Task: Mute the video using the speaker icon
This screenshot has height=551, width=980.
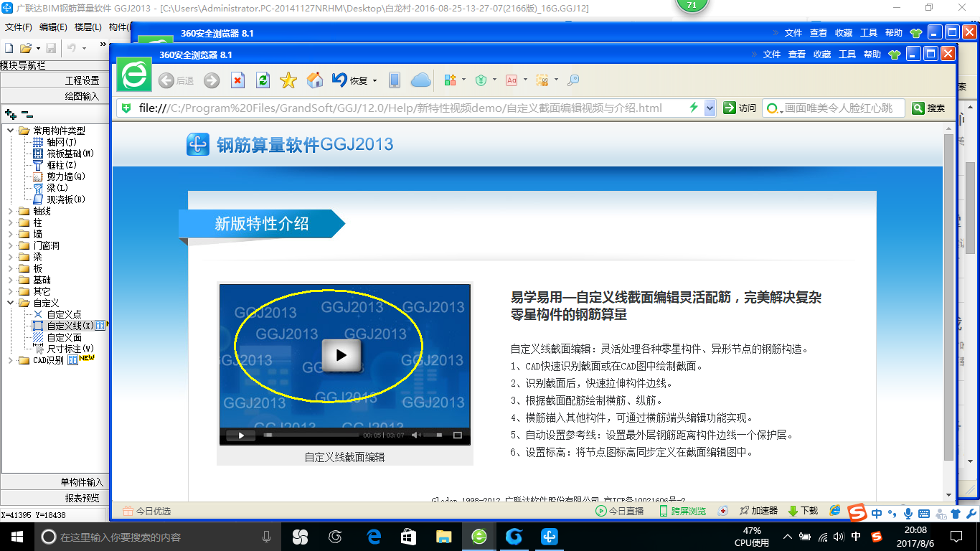Action: pyautogui.click(x=417, y=435)
